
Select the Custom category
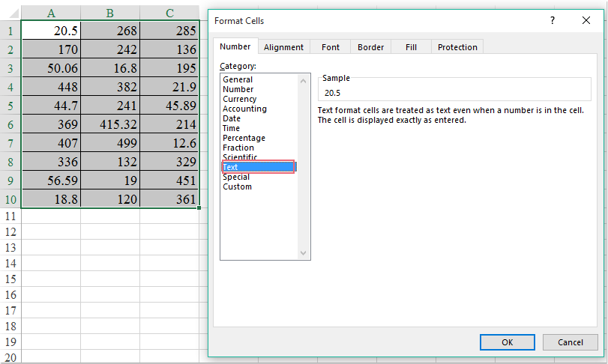point(237,186)
